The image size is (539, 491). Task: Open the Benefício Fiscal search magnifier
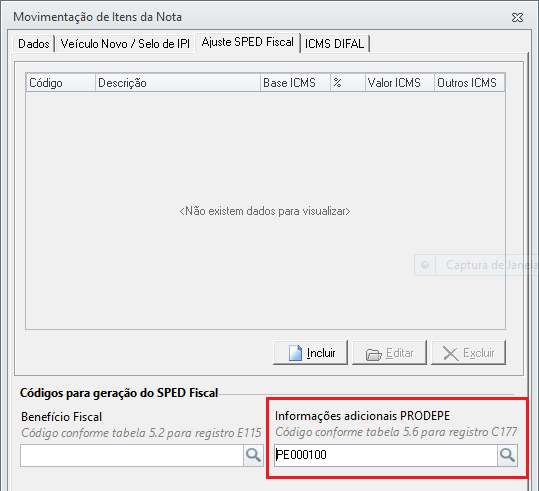pos(253,455)
